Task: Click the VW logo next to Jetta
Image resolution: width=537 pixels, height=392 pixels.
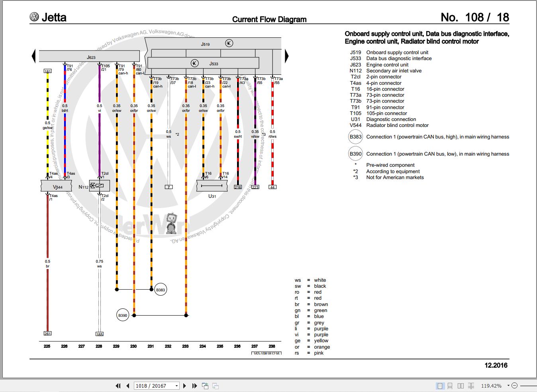Action: click(34, 17)
